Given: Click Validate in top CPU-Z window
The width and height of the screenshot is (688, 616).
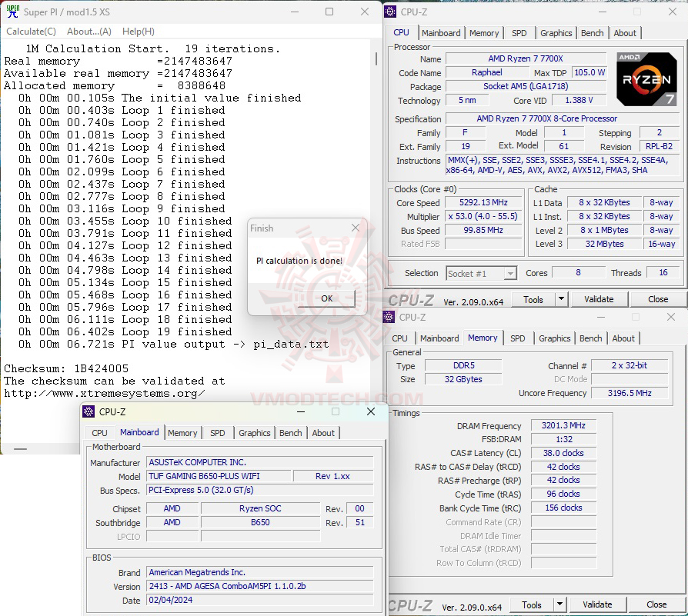Looking at the screenshot, I should click(599, 299).
